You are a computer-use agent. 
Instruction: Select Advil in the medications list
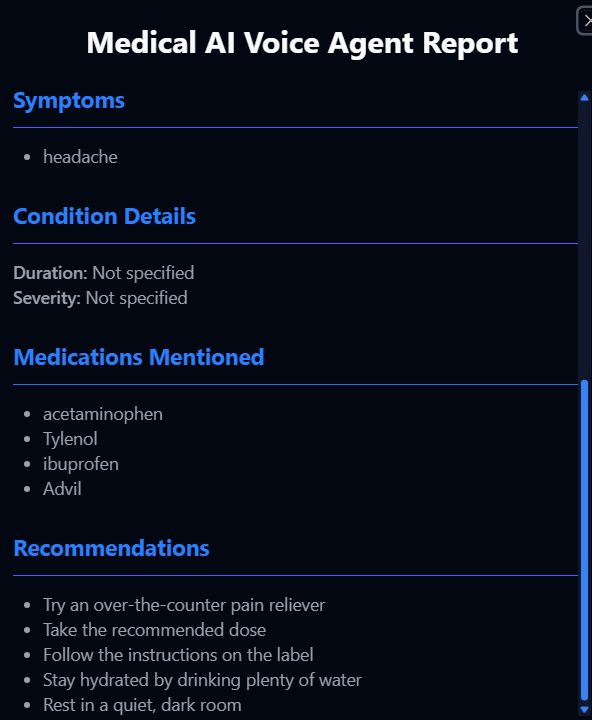[x=62, y=489]
